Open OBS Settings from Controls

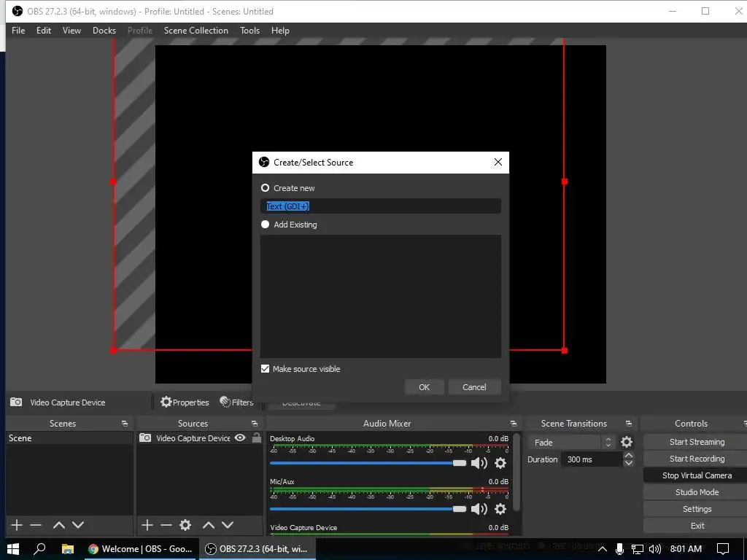[697, 509]
